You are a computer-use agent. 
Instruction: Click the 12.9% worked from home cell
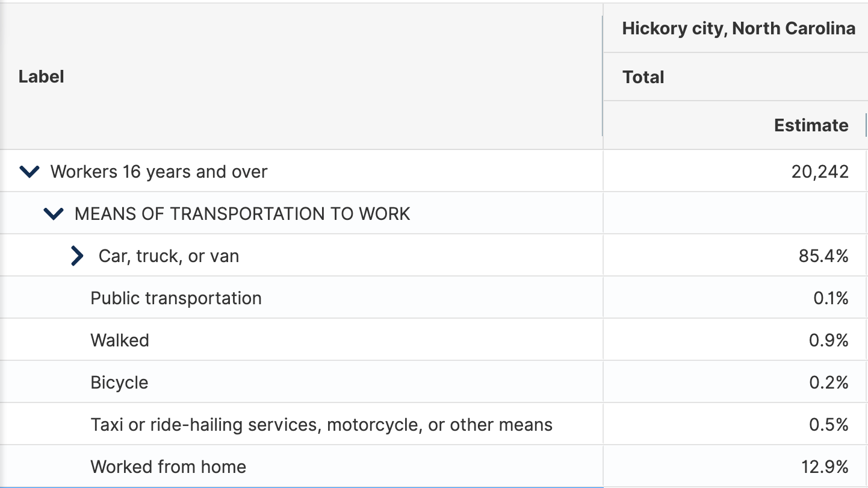825,467
